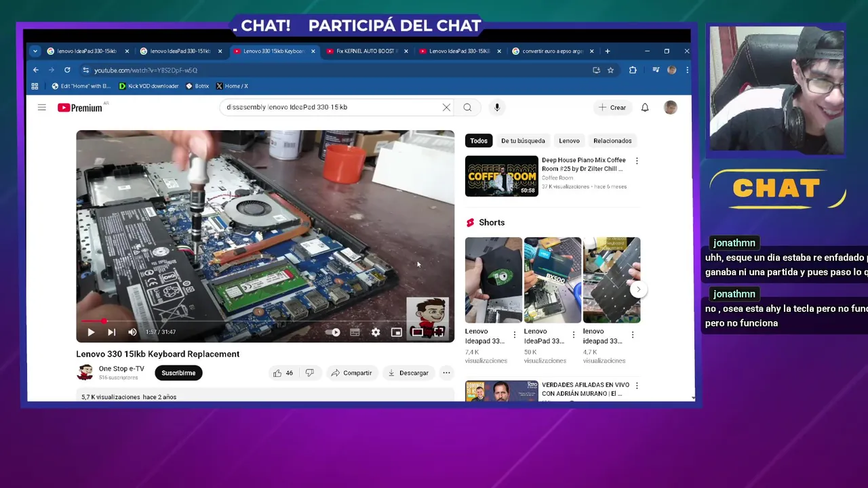This screenshot has width=868, height=488.
Task: Open Verdades Afiladas en Vivo video title
Action: coord(585,389)
